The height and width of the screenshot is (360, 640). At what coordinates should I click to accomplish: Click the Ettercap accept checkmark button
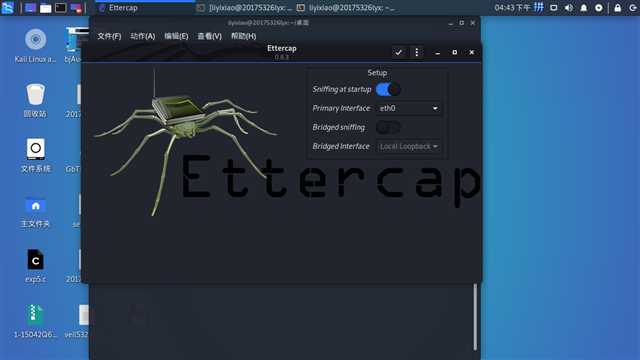coord(399,52)
